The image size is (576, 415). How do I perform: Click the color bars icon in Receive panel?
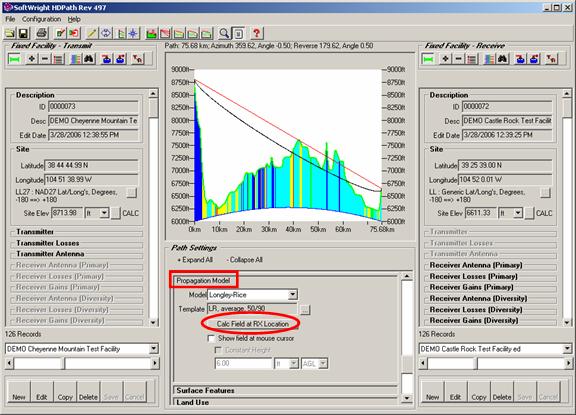(x=489, y=59)
